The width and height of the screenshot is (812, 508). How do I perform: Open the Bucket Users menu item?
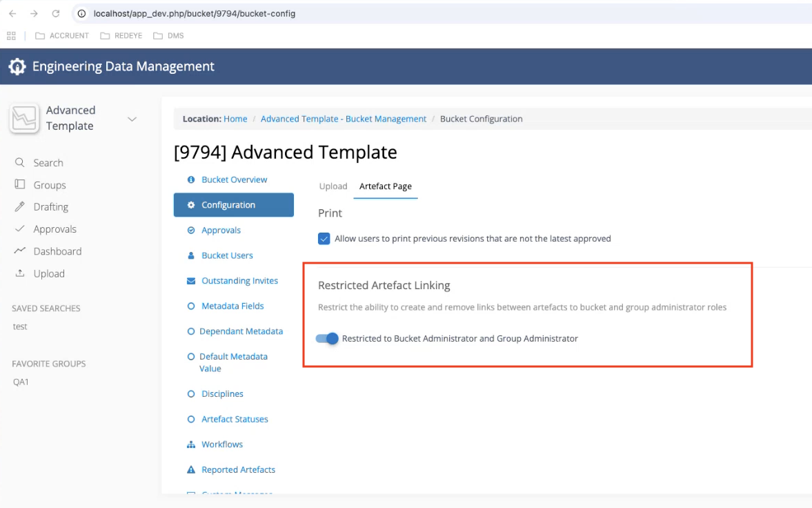(227, 255)
